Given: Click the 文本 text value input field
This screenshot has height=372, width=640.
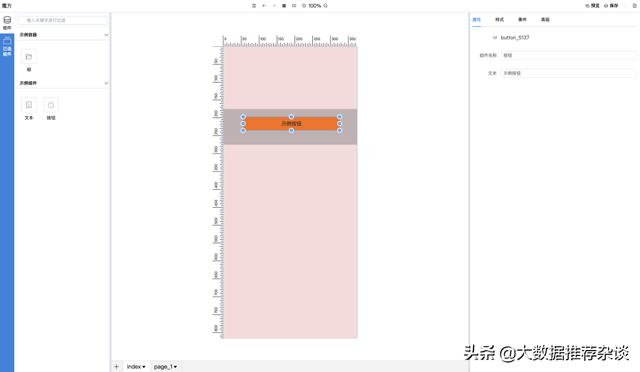Looking at the screenshot, I should [x=569, y=73].
